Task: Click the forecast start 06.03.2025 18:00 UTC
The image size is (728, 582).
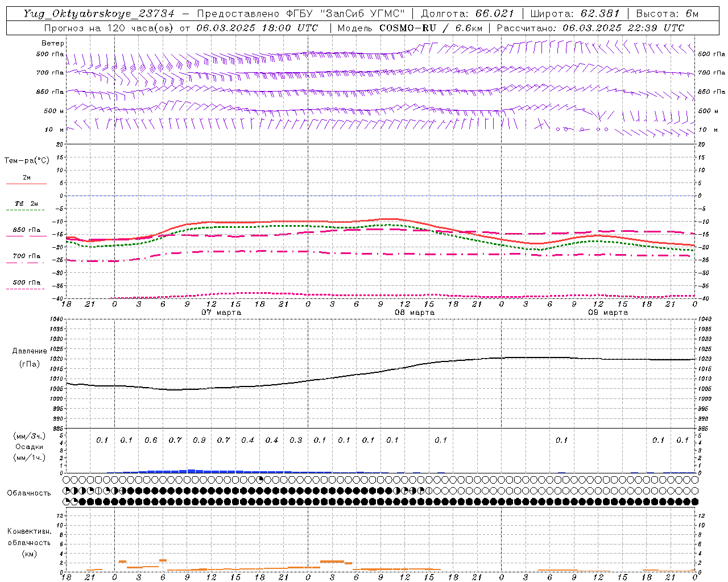Action: click(x=257, y=28)
